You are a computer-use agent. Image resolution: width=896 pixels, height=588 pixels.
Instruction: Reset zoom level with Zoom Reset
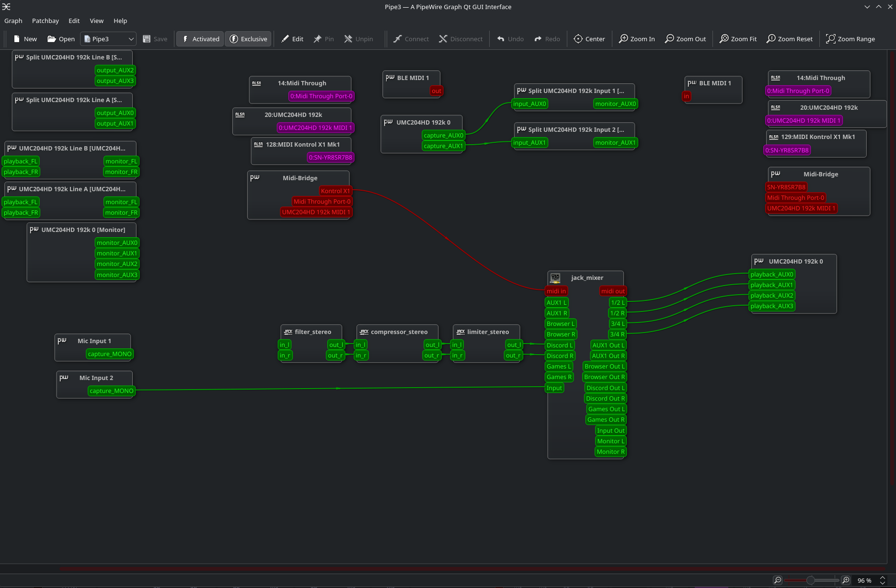pyautogui.click(x=790, y=39)
